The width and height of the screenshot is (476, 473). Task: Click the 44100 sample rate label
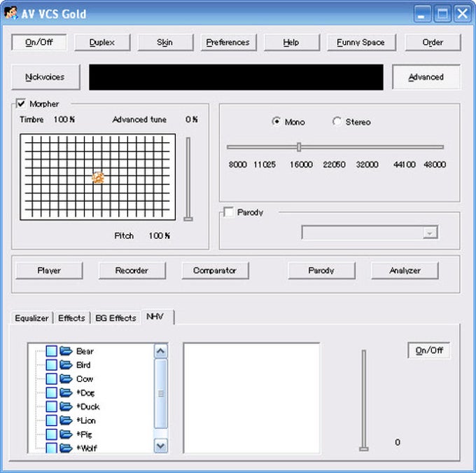tap(405, 165)
